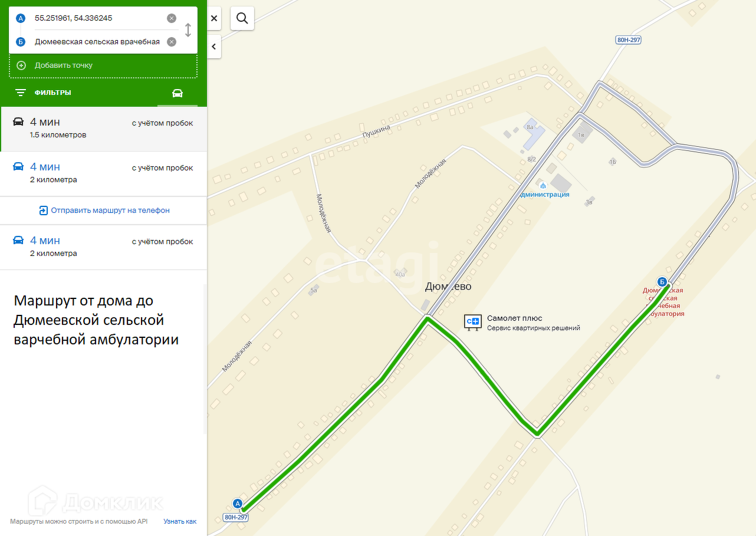Clear the point A coordinates field
Viewport: 756px width, 536px height.
172,18
